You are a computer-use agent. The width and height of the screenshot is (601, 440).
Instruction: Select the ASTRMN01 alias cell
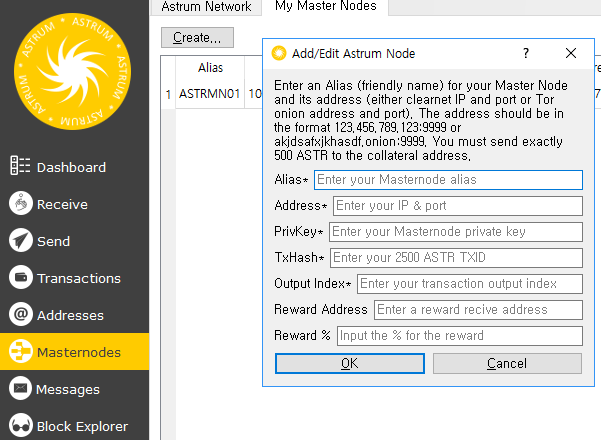(x=210, y=94)
